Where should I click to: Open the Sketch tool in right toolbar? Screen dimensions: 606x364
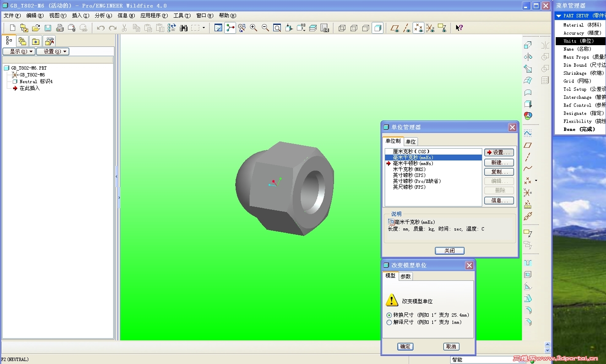[528, 133]
